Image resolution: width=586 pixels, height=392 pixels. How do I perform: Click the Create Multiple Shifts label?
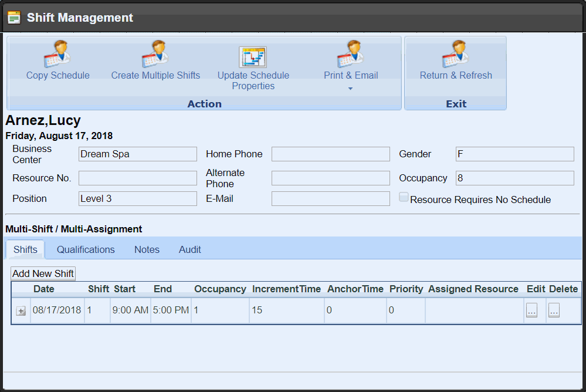point(155,75)
